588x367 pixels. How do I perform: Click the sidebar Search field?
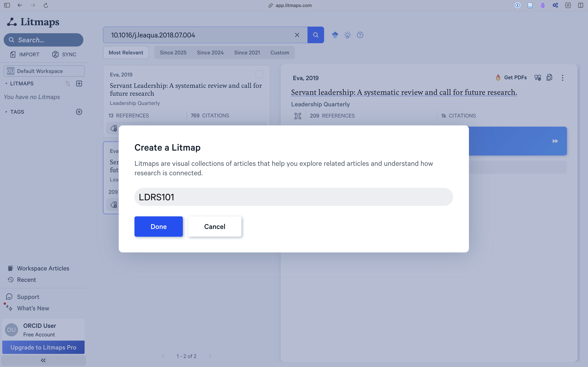43,40
